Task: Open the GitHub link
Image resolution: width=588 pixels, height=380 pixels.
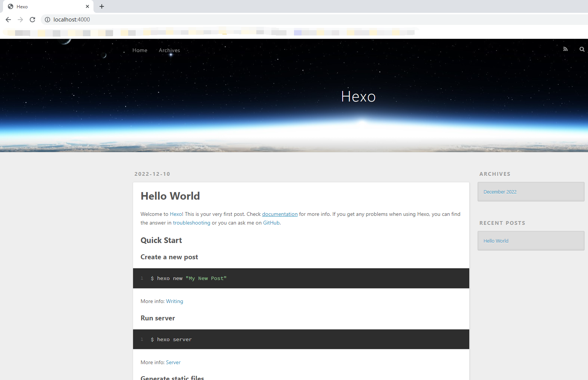Action: (x=271, y=223)
